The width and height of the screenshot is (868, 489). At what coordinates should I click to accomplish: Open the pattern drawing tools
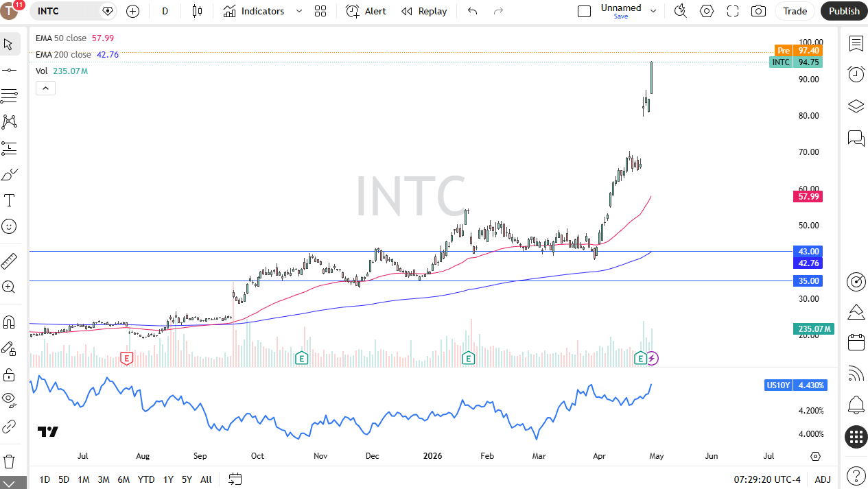[x=9, y=122]
